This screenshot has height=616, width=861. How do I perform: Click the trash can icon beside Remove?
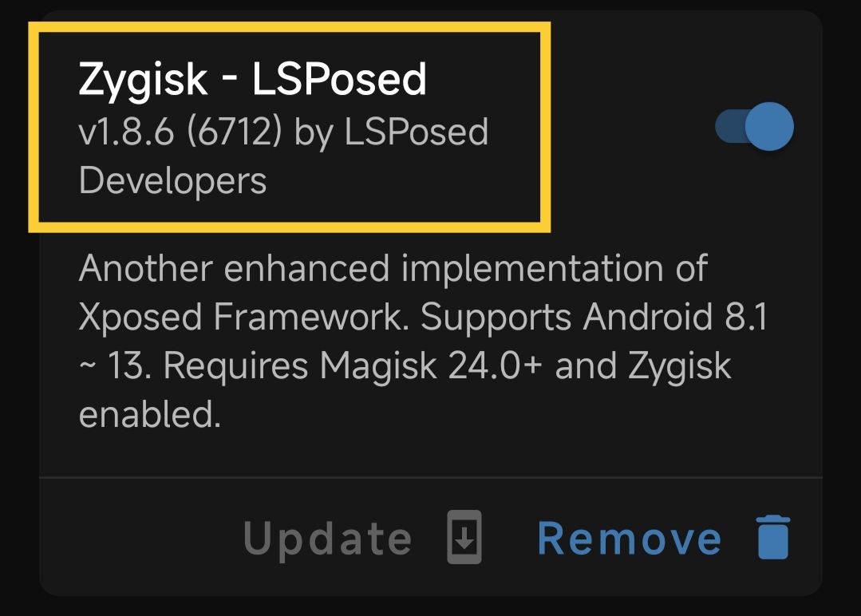click(773, 537)
